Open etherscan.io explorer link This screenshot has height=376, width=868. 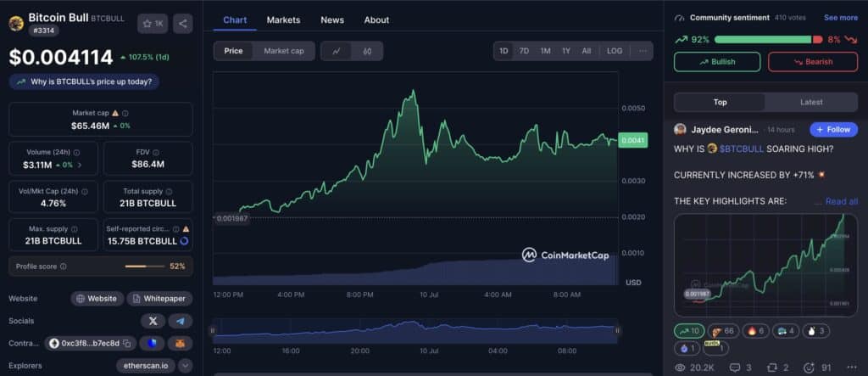[146, 366]
